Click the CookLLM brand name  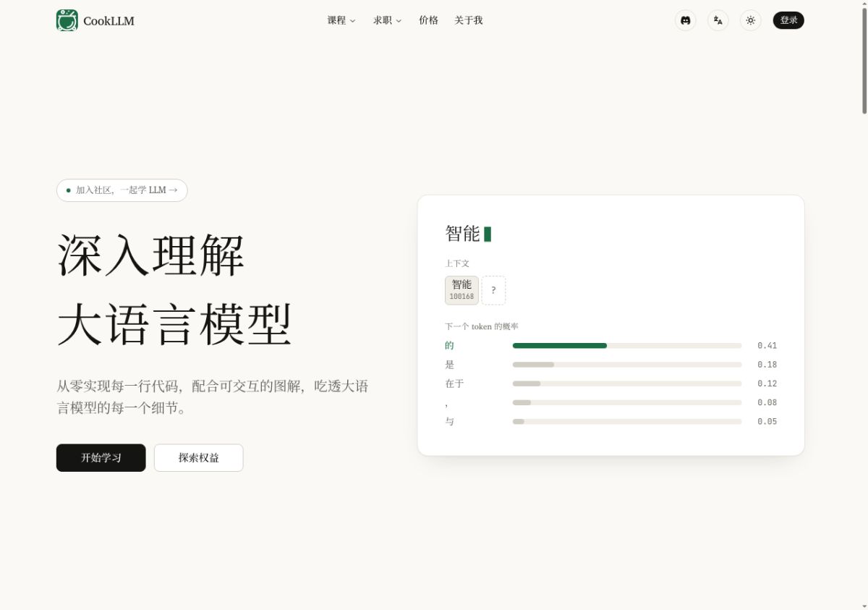(x=109, y=21)
